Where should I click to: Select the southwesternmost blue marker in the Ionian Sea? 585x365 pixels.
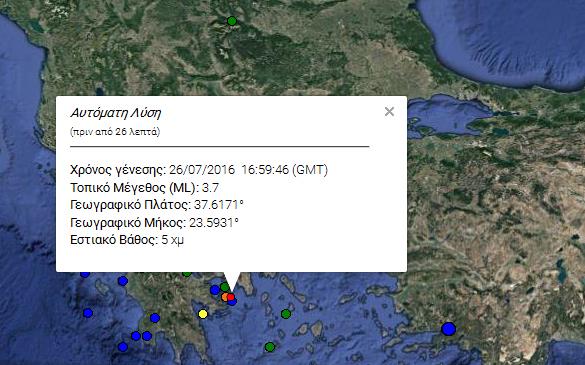coord(123,347)
